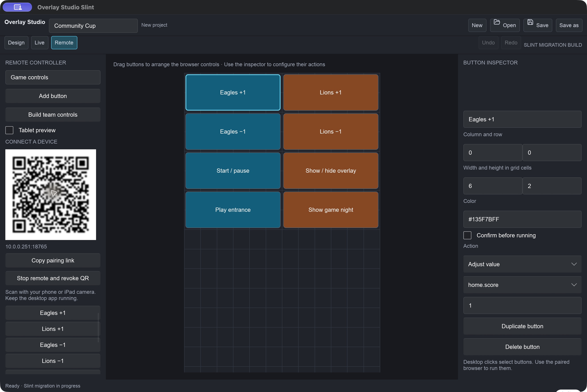
Task: Copy the pairing link
Action: point(53,260)
